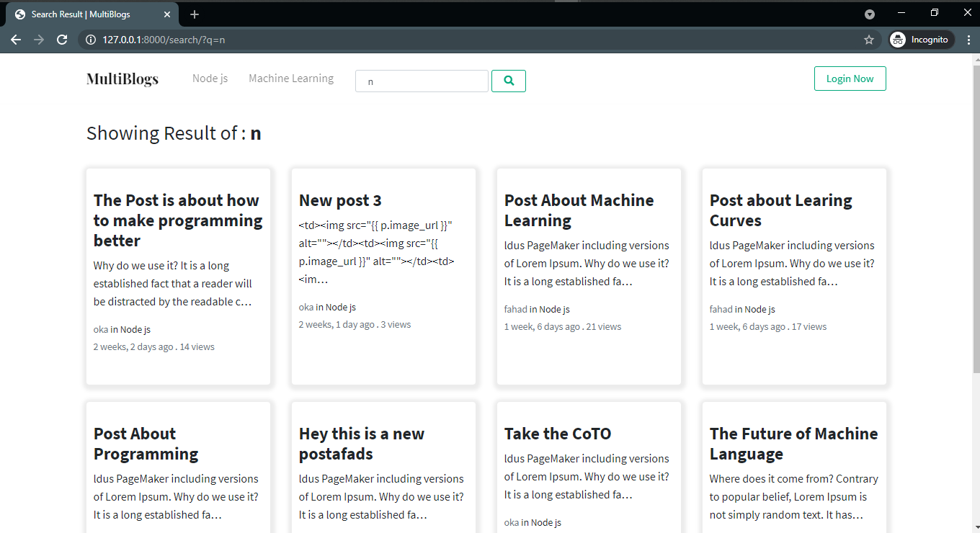Click '2 weeks, 1 day ago . 3 views' text
The image size is (980, 533).
[x=355, y=324]
